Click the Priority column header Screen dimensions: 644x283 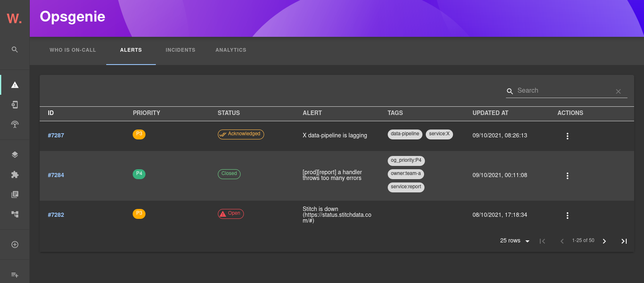(146, 113)
